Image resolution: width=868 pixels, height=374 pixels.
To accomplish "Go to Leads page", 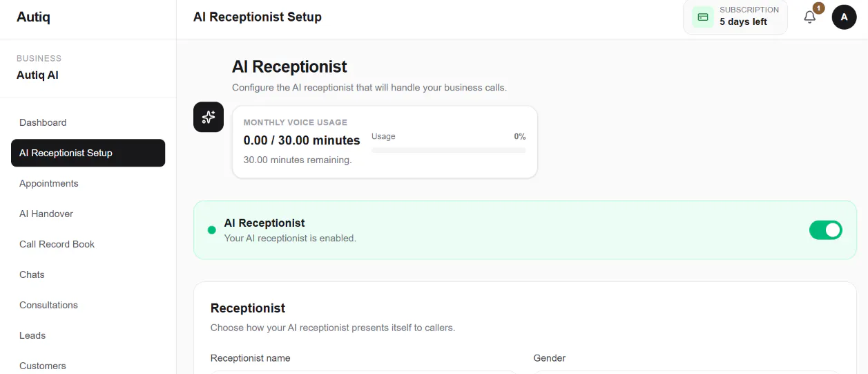I will tap(88, 335).
